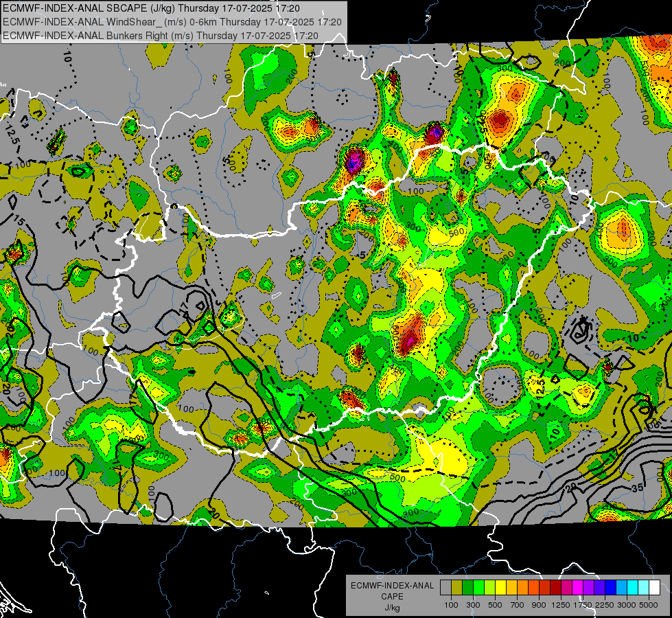Click the 1250 label on the legend scale
Viewport: 672px width, 618px height.
click(561, 605)
